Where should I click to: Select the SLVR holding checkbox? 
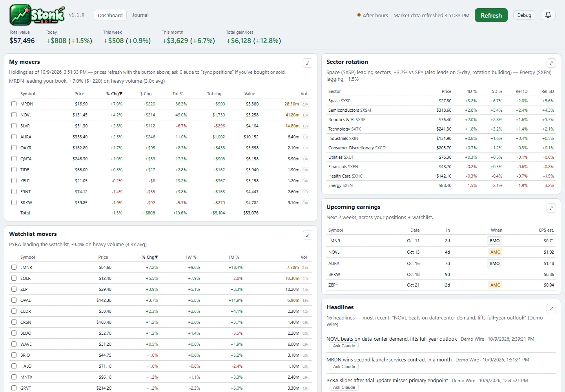pos(14,126)
